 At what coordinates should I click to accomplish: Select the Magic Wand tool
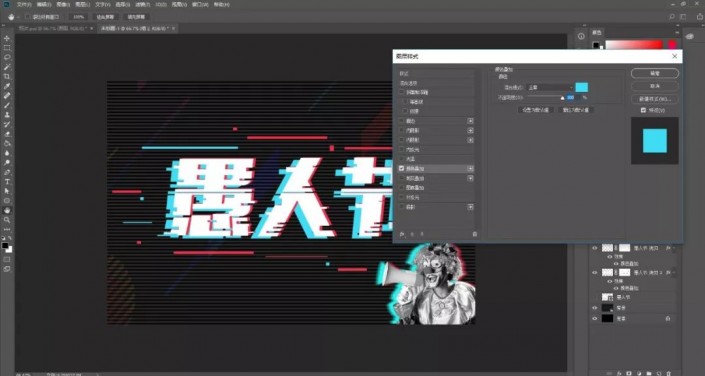click(x=7, y=67)
